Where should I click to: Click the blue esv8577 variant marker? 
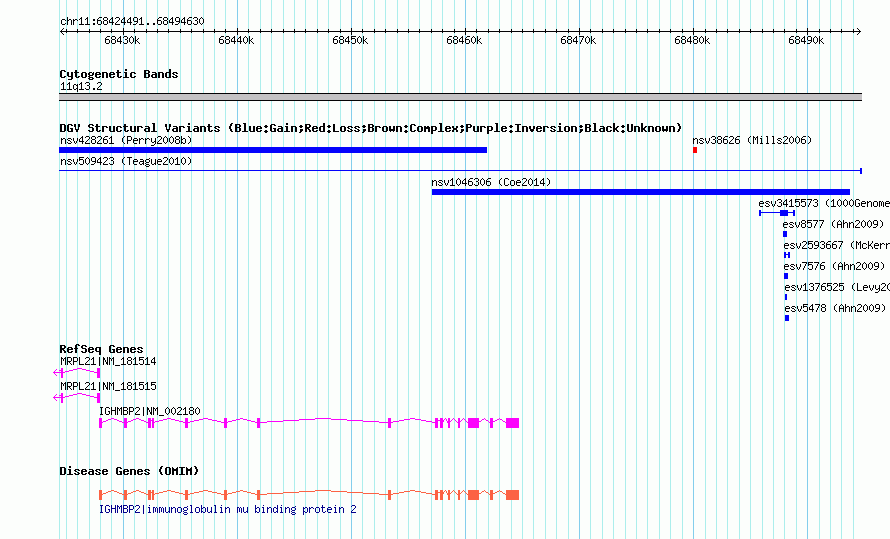[785, 234]
